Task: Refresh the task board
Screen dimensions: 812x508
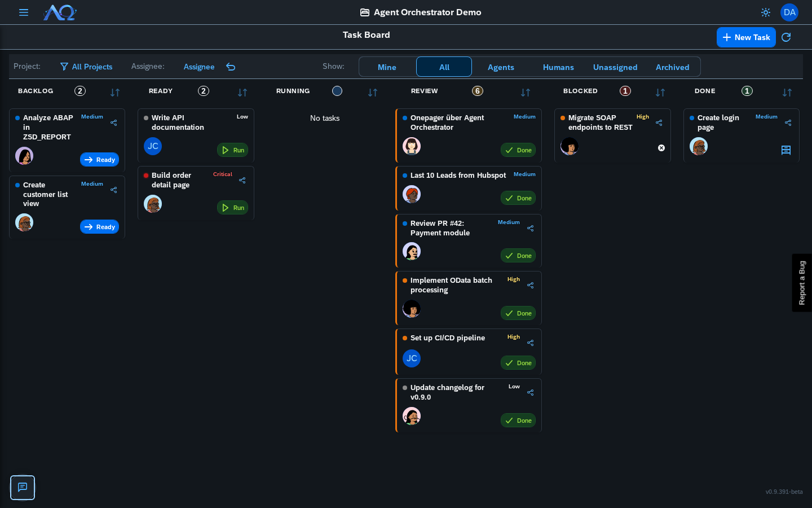Action: tap(786, 37)
